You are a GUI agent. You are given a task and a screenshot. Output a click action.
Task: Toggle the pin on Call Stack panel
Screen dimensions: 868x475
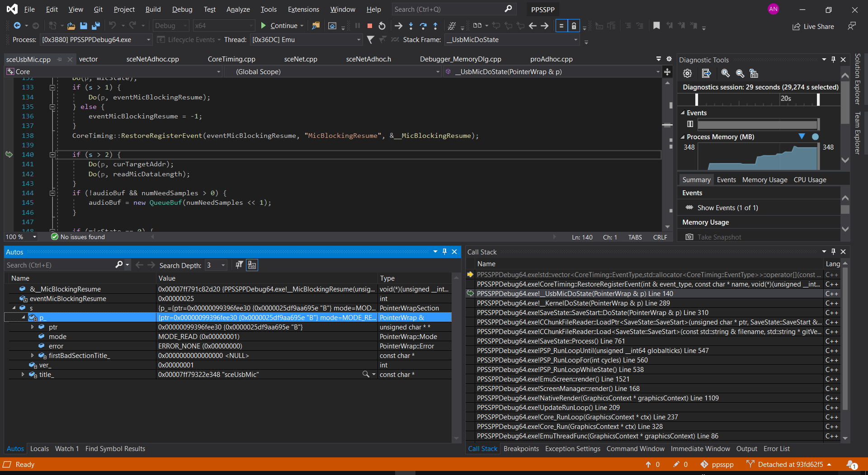click(832, 252)
